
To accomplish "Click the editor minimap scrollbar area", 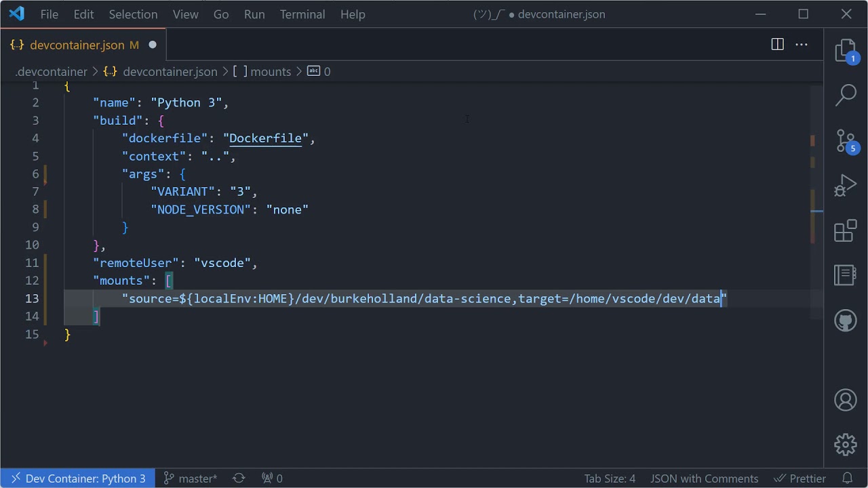I will [816, 202].
